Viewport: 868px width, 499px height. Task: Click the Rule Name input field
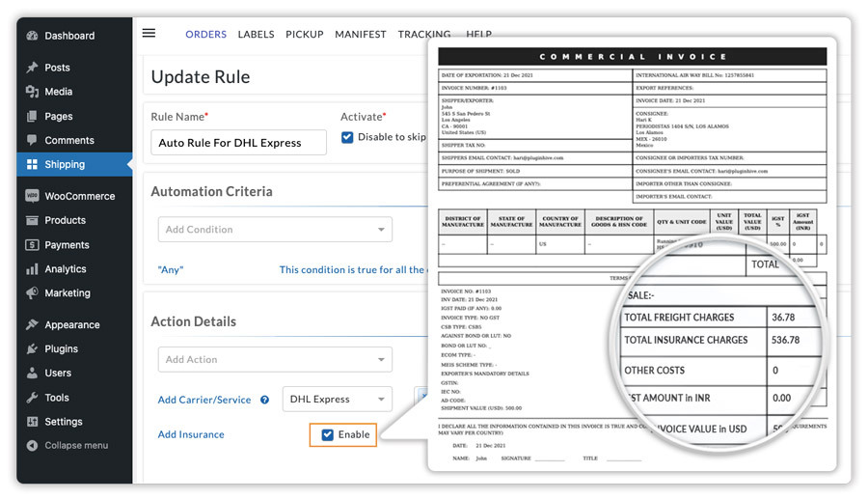click(x=238, y=142)
